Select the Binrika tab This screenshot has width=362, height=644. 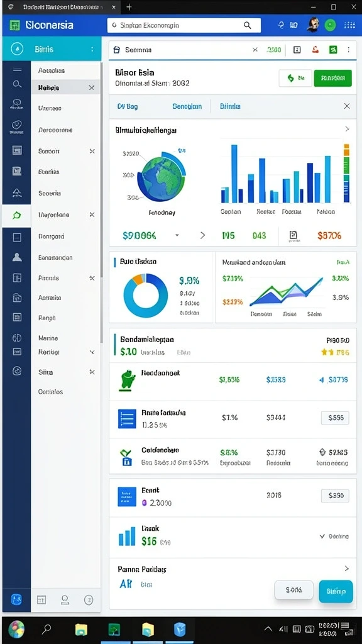pos(230,106)
